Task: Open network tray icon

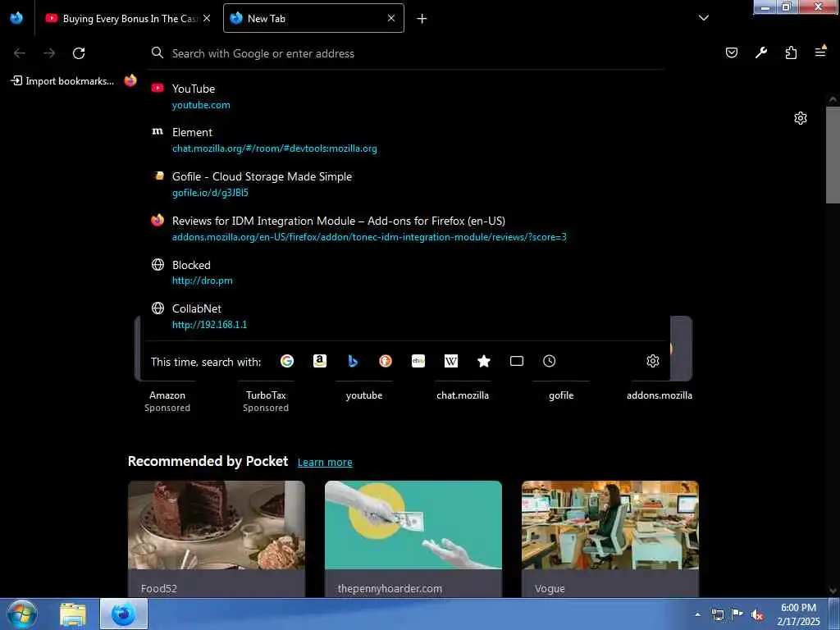Action: click(x=718, y=615)
